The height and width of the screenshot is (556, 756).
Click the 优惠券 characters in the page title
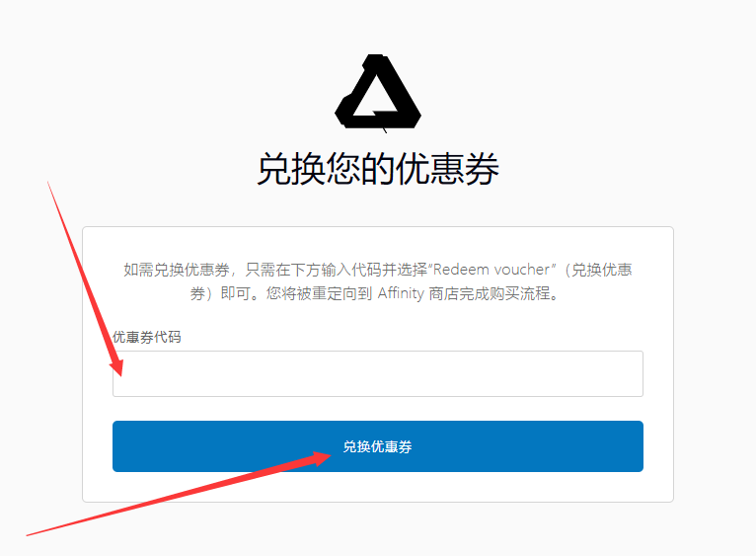coord(447,169)
